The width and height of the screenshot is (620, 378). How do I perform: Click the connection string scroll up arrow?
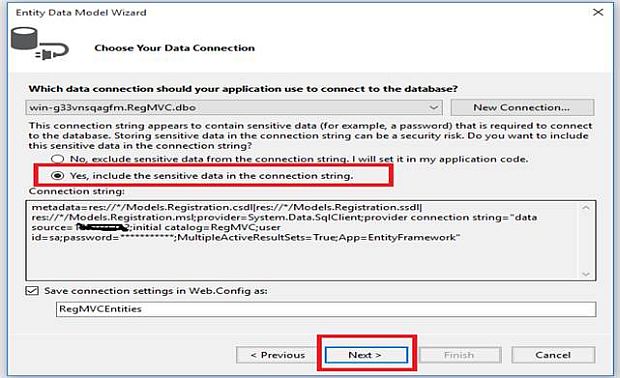(586, 208)
